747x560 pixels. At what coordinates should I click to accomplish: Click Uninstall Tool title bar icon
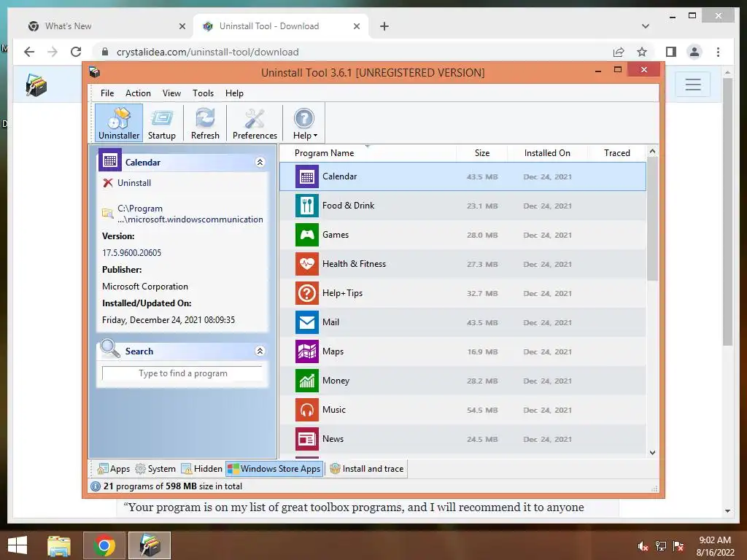click(94, 72)
